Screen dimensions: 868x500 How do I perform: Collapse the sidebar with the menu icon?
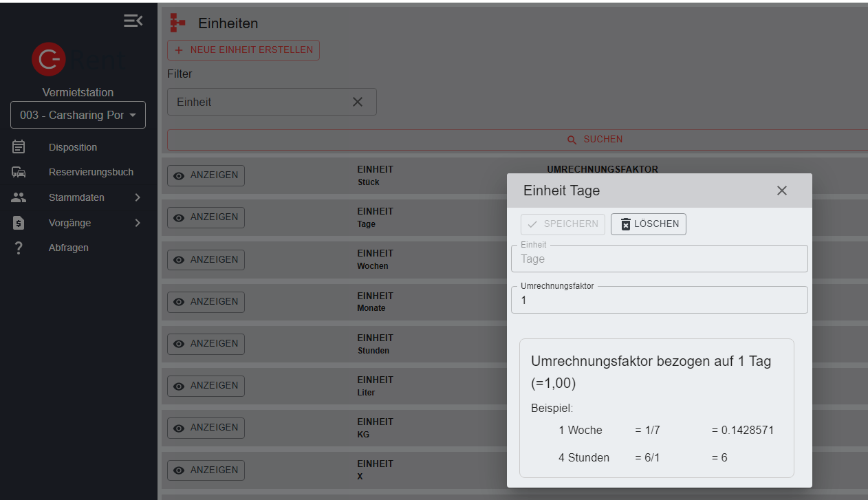133,21
